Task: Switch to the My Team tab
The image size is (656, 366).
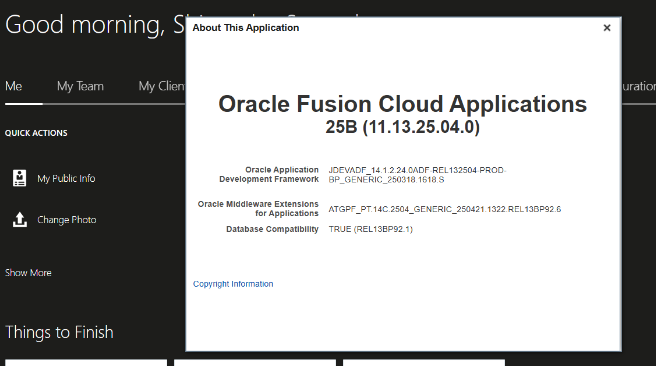Action: [x=80, y=86]
